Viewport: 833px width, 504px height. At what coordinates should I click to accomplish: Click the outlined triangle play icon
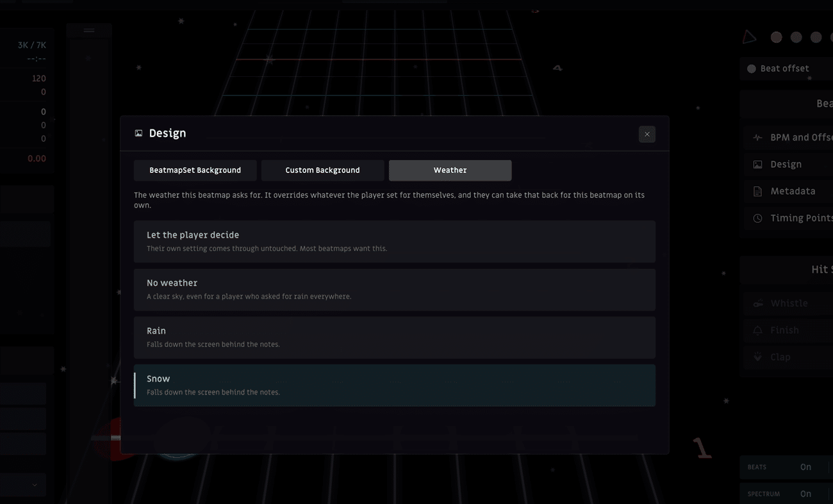pyautogui.click(x=748, y=37)
